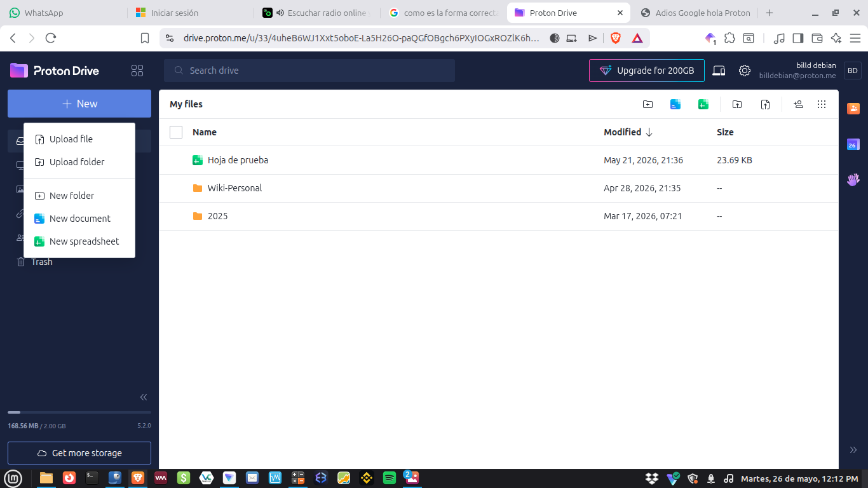Image resolution: width=868 pixels, height=488 pixels.
Task: Open Brave Shields icon in address bar
Action: coord(615,38)
